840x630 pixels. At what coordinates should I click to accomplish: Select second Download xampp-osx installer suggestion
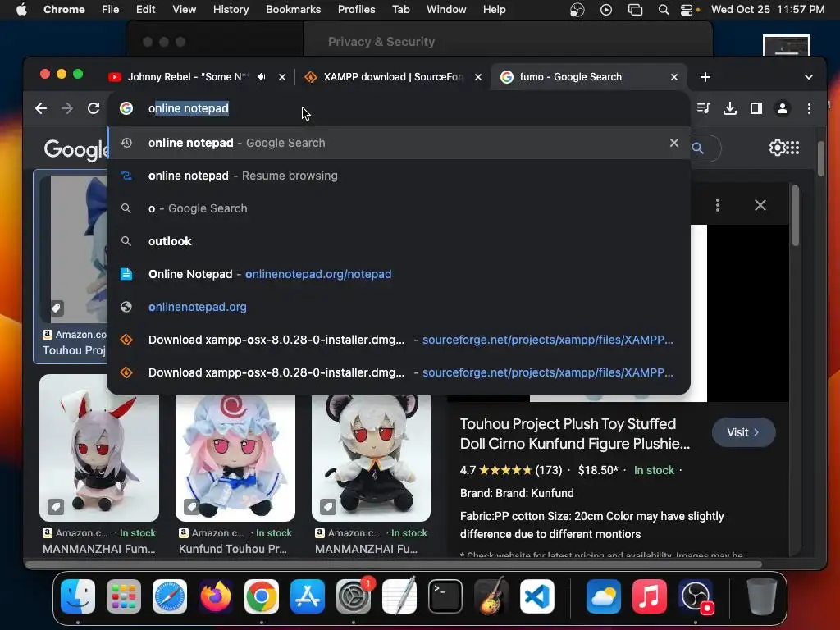(399, 372)
